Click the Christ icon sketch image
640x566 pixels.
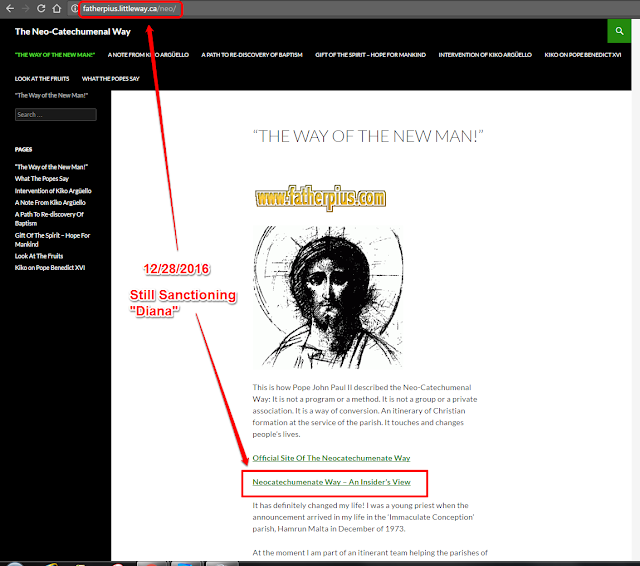pos(328,297)
